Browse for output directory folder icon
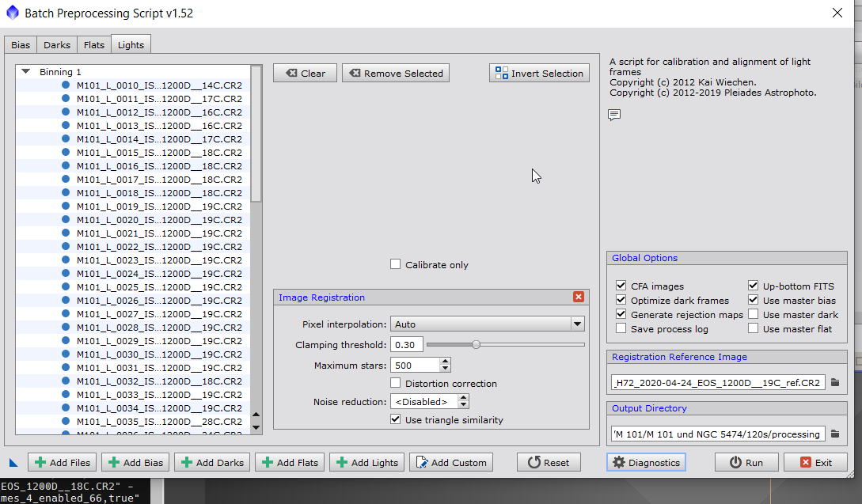862x504 pixels. tap(835, 434)
